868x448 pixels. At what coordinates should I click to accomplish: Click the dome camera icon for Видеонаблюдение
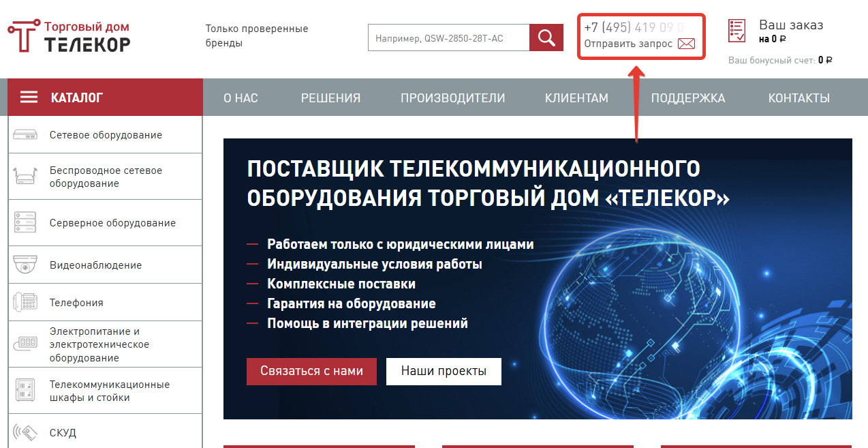pos(25,265)
